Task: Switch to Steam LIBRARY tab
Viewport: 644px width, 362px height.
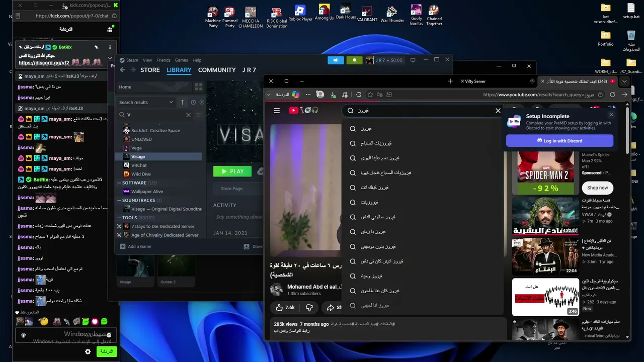Action: click(179, 70)
